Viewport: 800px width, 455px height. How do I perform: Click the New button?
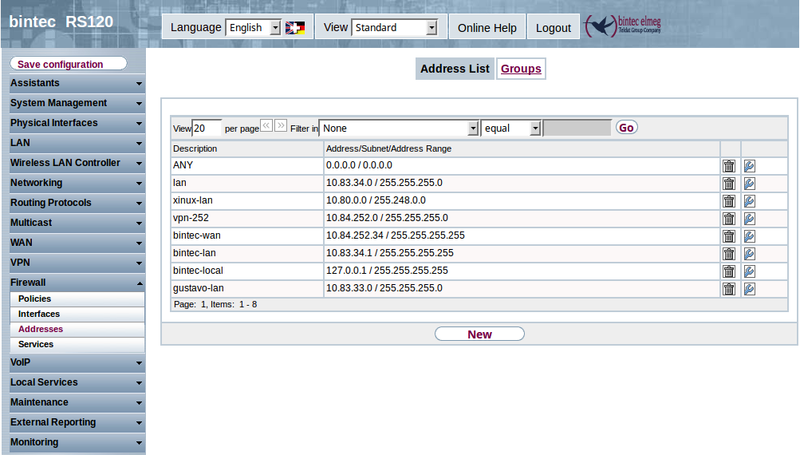tap(479, 334)
